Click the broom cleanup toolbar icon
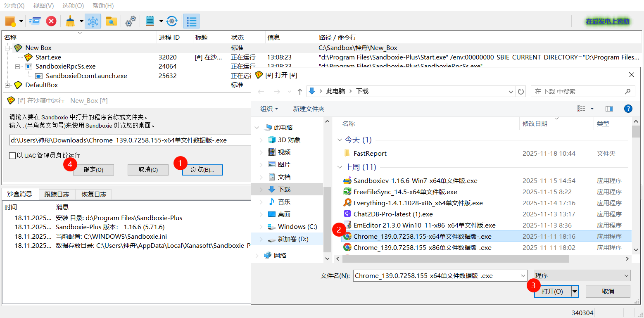 [x=70, y=21]
